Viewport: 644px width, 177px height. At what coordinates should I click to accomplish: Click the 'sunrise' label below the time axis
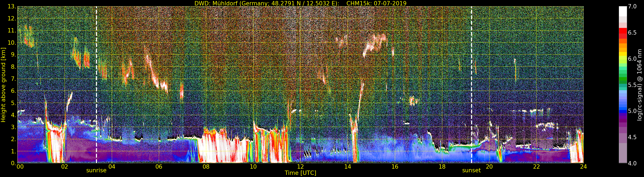tap(96, 171)
